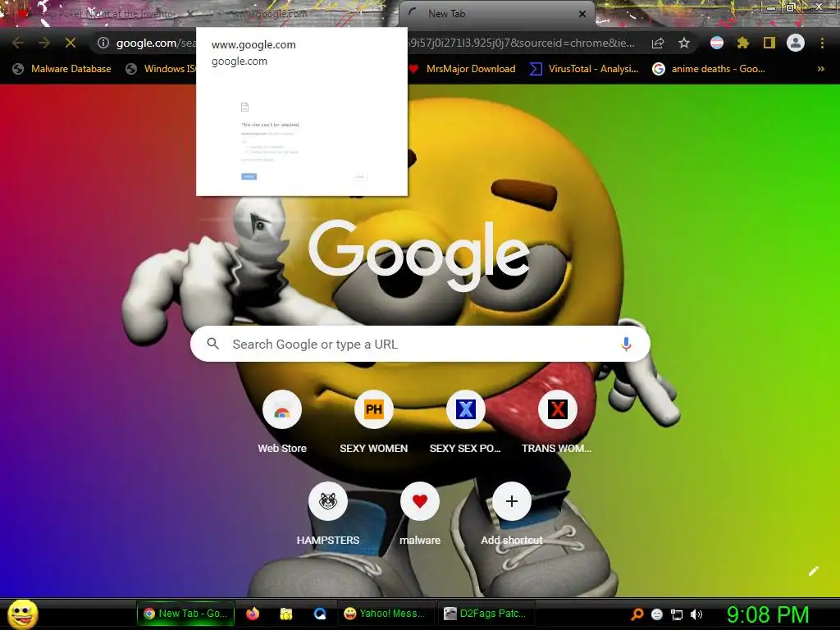Open the Chrome profile avatar
This screenshot has height=630, width=840.
pos(796,43)
